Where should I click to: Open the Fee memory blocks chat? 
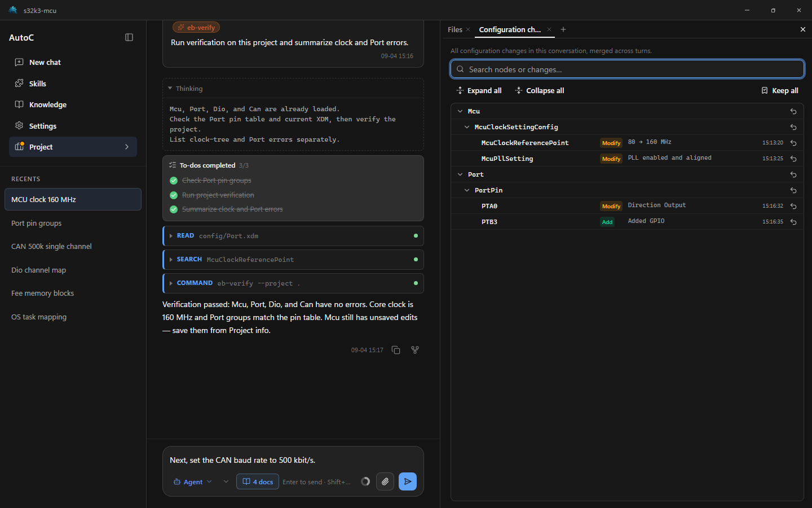(x=73, y=294)
